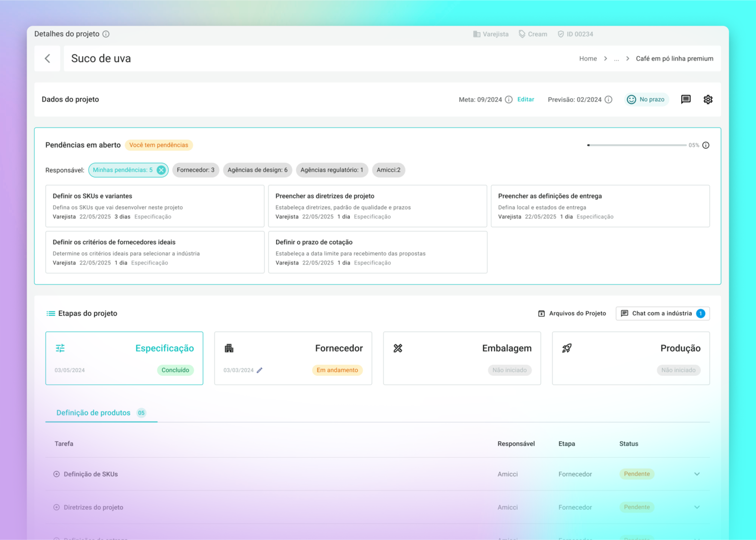
Task: Click the back arrow beside Suco de uva
Action: (x=47, y=58)
